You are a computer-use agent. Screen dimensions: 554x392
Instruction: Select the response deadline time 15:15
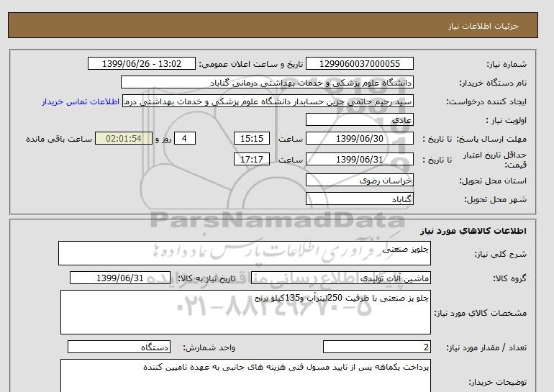(252, 138)
